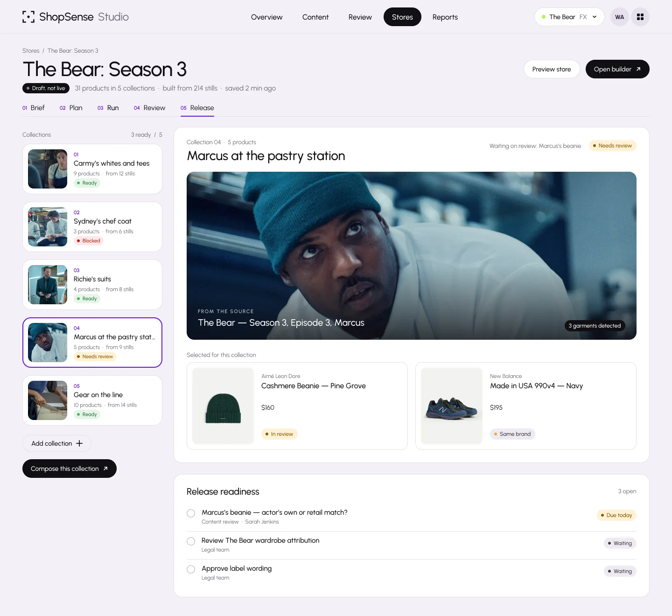Follow the Stores breadcrumb link
Viewport: 672px width, 616px height.
[31, 51]
